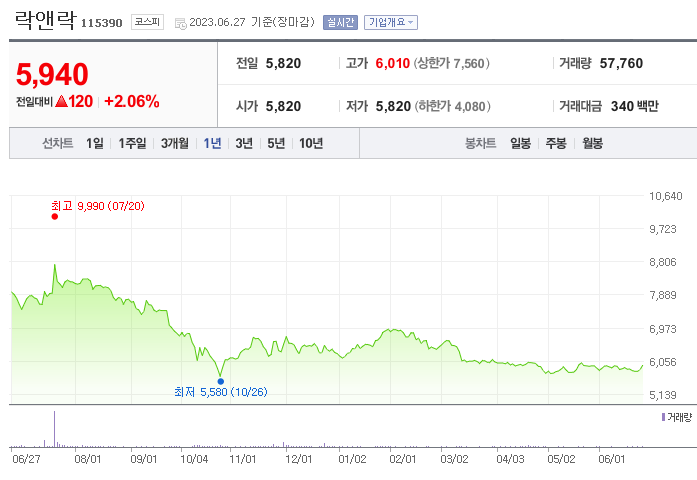
Task: Open the 일봉 daily candle chart
Action: point(521,143)
